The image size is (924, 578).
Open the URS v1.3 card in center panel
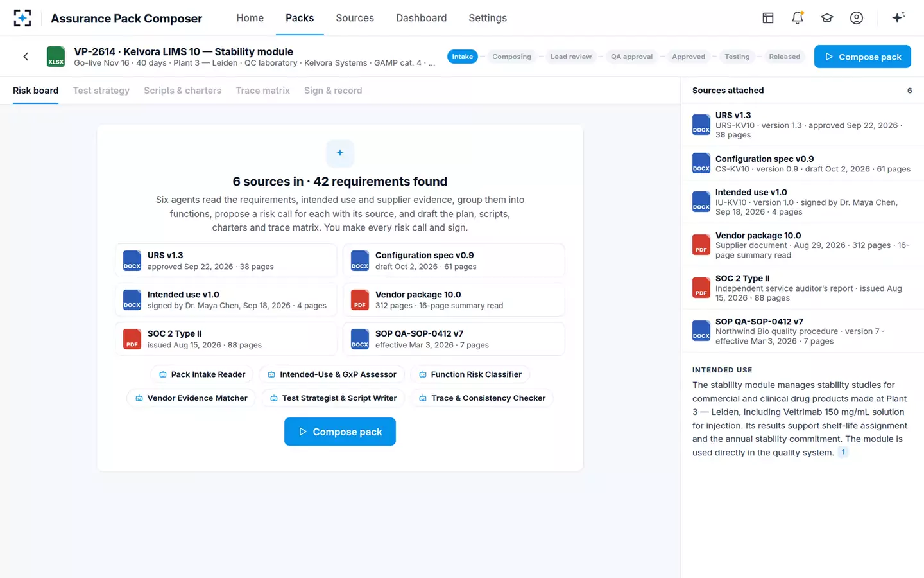click(x=227, y=261)
